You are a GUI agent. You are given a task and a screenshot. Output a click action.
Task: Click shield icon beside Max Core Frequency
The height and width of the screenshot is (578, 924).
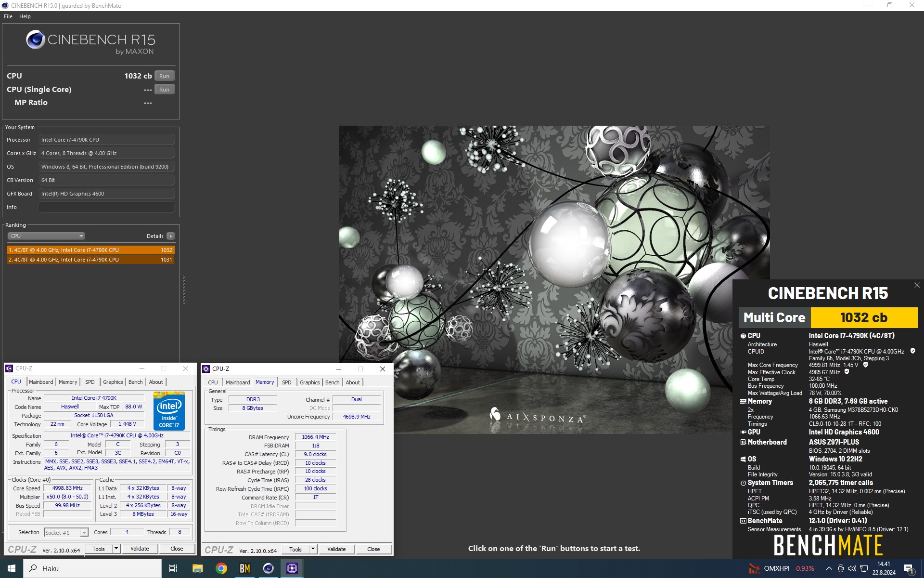[x=865, y=365]
